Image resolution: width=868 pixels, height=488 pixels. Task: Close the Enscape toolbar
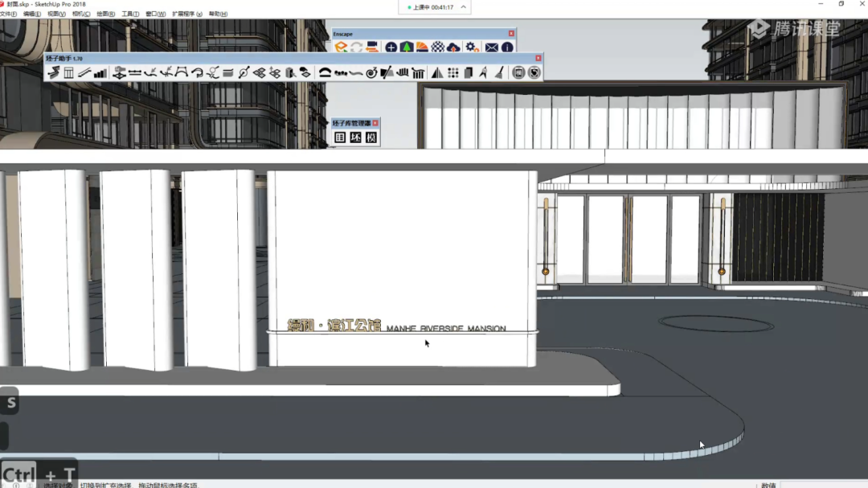(511, 34)
